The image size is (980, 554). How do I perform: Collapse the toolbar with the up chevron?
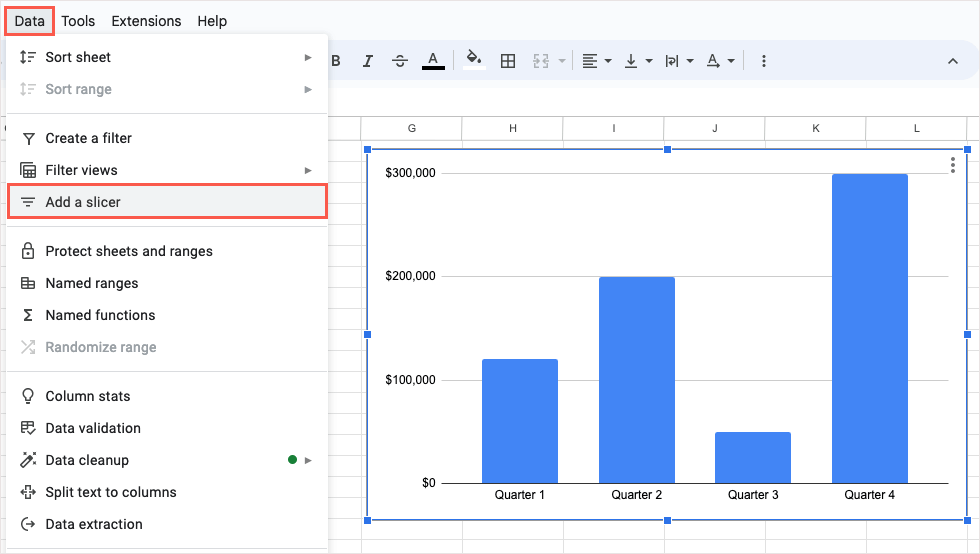tap(952, 61)
